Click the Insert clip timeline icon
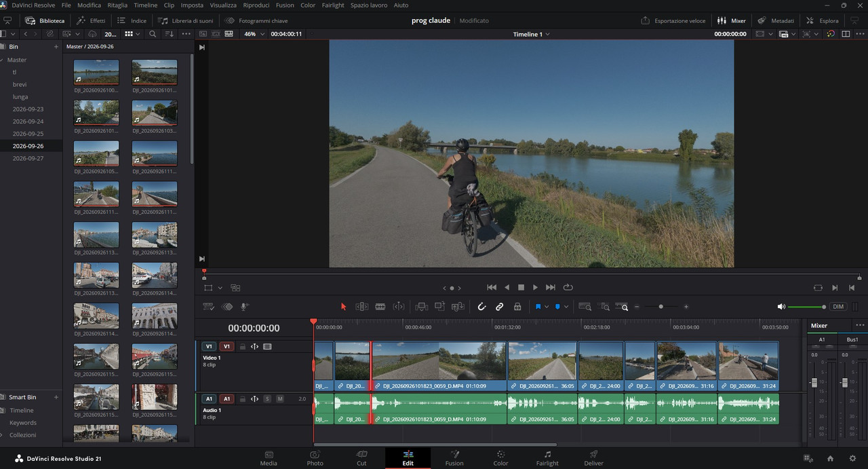The width and height of the screenshot is (868, 469). [x=422, y=307]
